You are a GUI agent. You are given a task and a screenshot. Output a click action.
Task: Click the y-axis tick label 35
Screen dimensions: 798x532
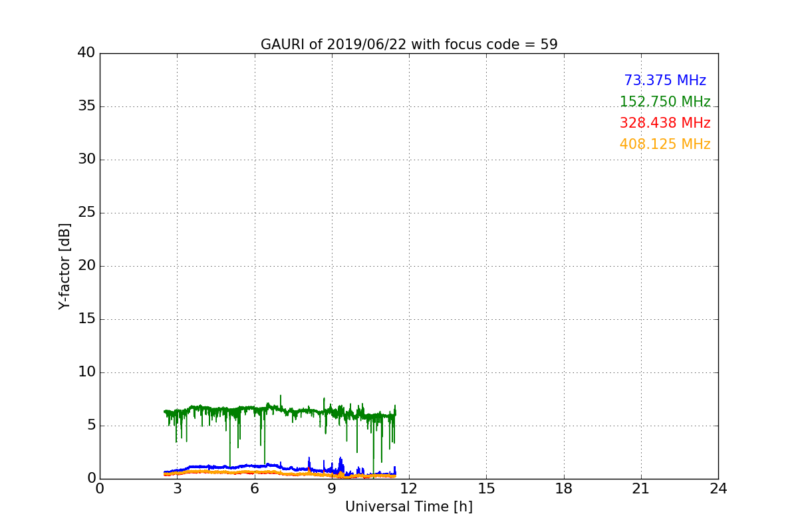click(x=86, y=106)
